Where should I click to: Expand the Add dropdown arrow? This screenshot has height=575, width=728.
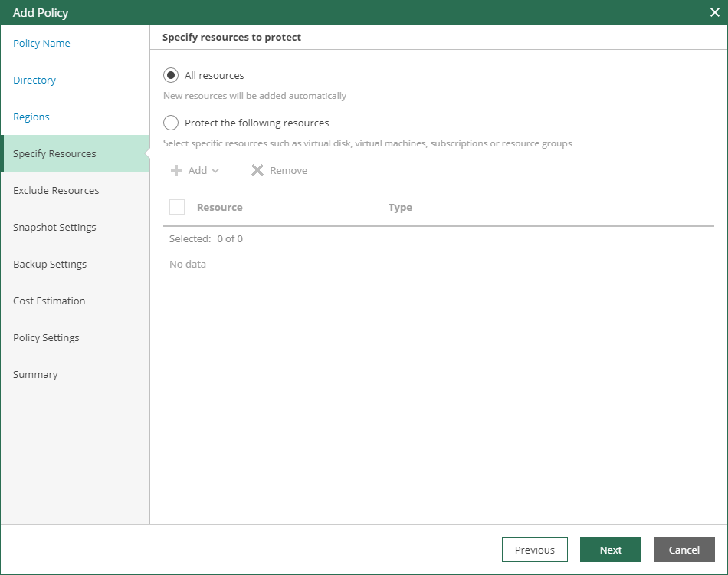pos(215,171)
